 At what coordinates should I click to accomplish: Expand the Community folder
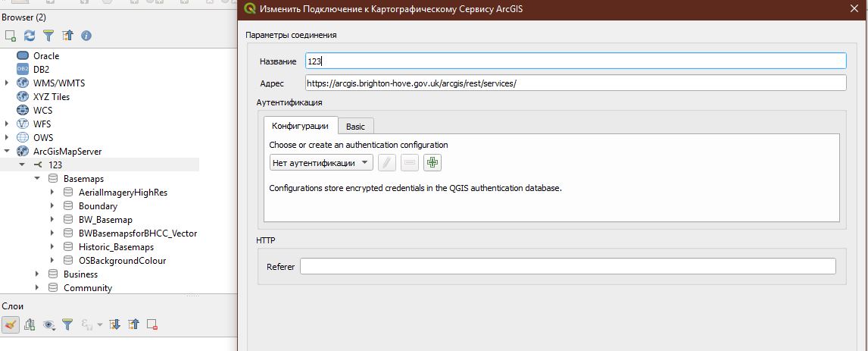coord(37,288)
